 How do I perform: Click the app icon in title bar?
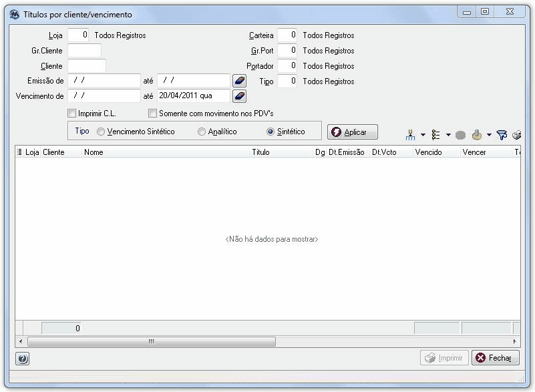click(14, 15)
